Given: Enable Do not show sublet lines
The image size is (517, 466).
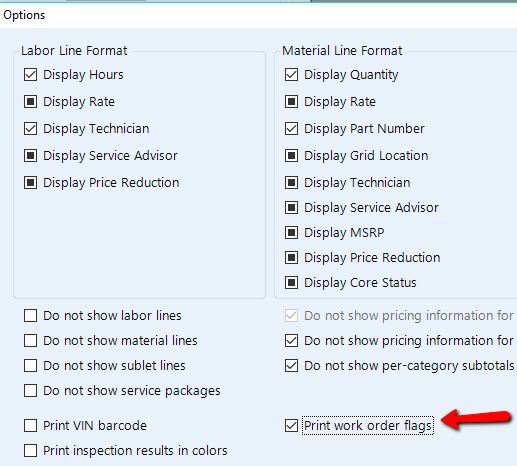Looking at the screenshot, I should [x=30, y=366].
